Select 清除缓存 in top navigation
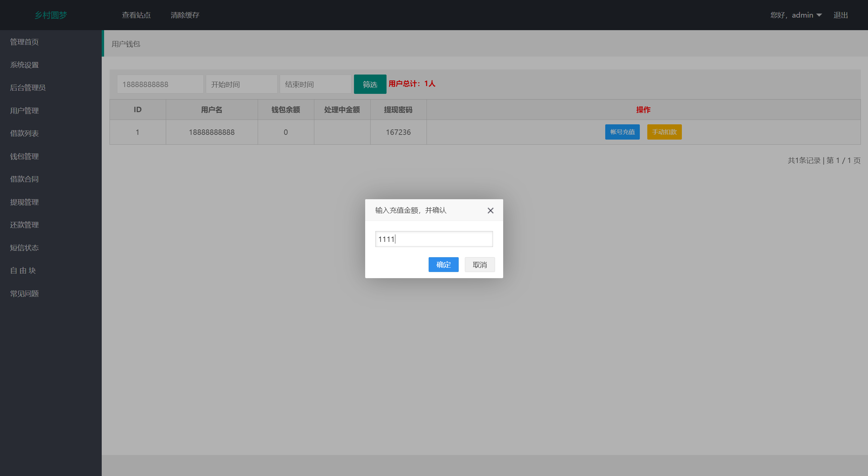Viewport: 868px width, 476px height. (185, 15)
